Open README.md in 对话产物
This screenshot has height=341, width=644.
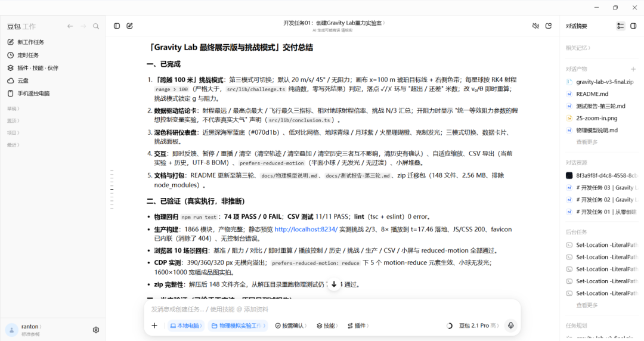tap(587, 94)
